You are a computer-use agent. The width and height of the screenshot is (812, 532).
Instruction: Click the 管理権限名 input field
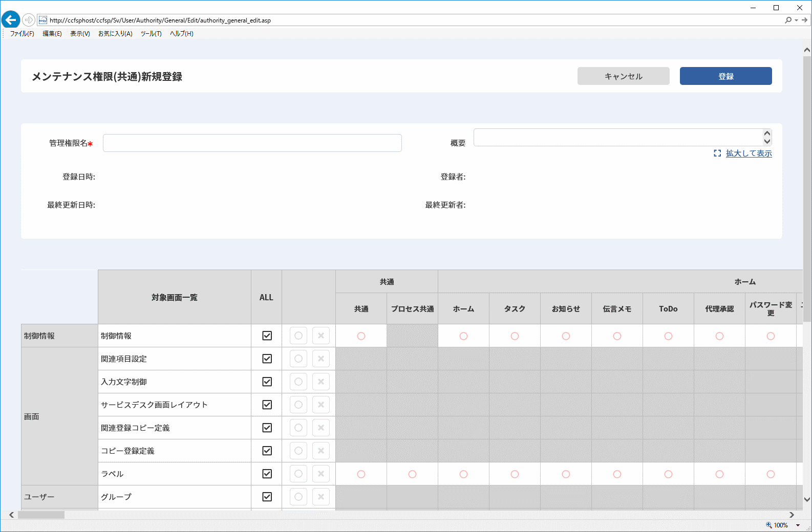(252, 143)
